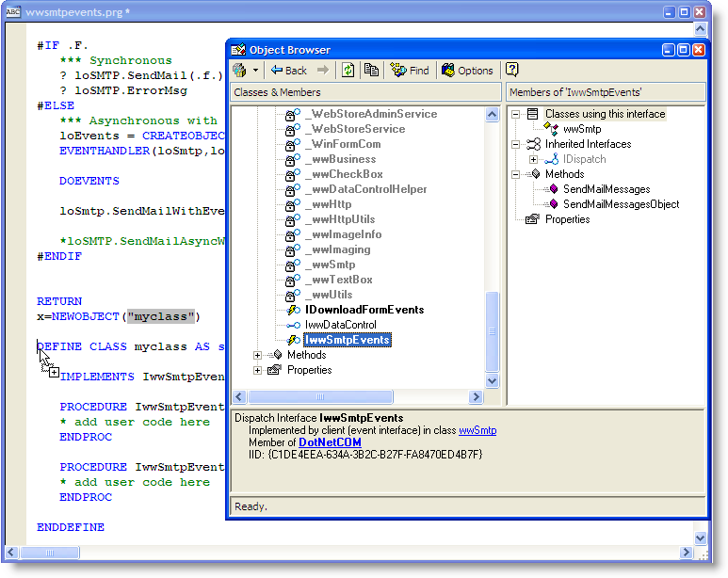Expand Methods node in Classes & Members pane

(x=258, y=355)
